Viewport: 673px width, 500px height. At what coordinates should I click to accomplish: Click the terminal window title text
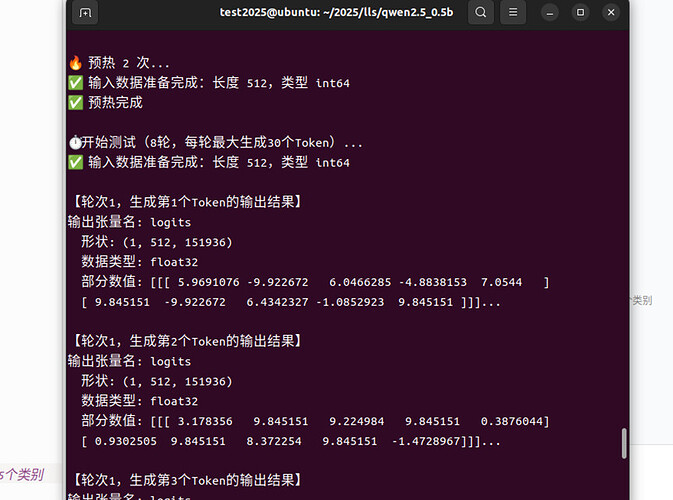tap(337, 13)
